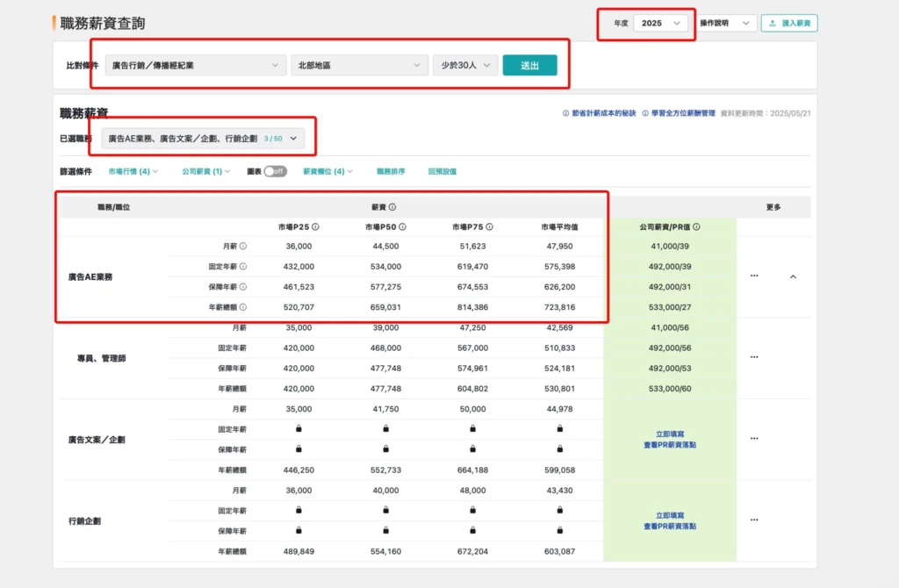899x588 pixels.
Task: Open the 已選職務 selected jobs dropdown
Action: point(203,138)
